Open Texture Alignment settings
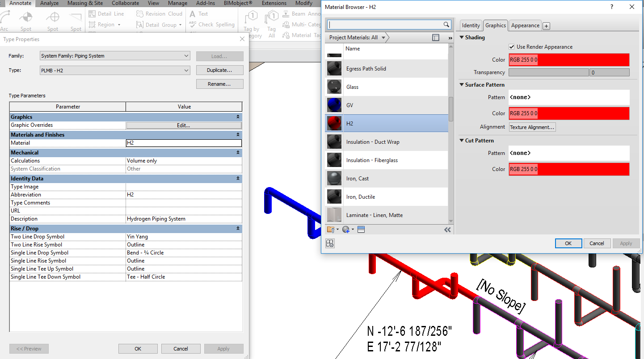Viewport: 644px width, 359px height. tap(532, 127)
